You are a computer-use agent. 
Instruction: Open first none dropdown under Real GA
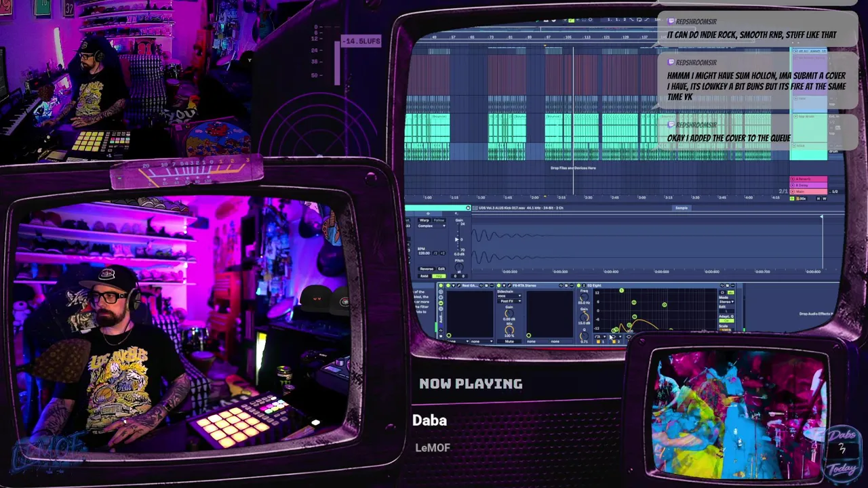(458, 342)
